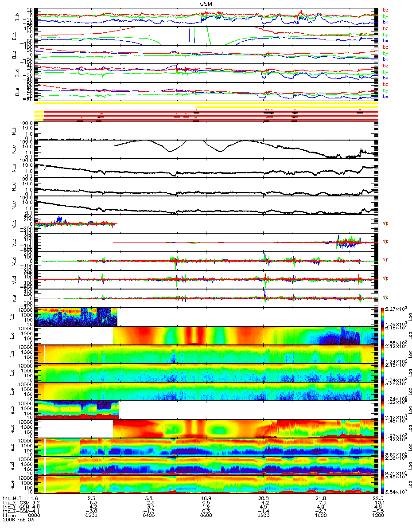Click the blue bx legend of B_e panel
Viewport: 412px width, 532px height.
385,97
